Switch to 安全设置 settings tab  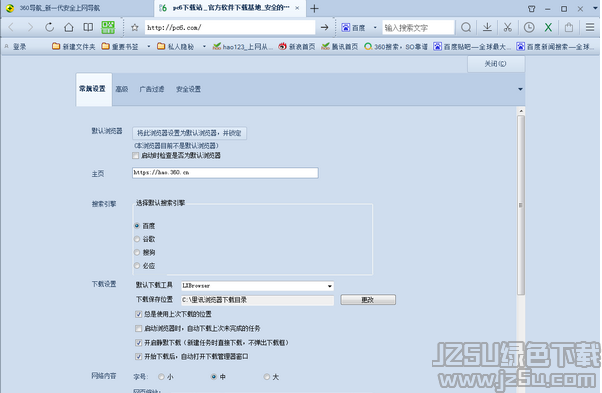188,89
